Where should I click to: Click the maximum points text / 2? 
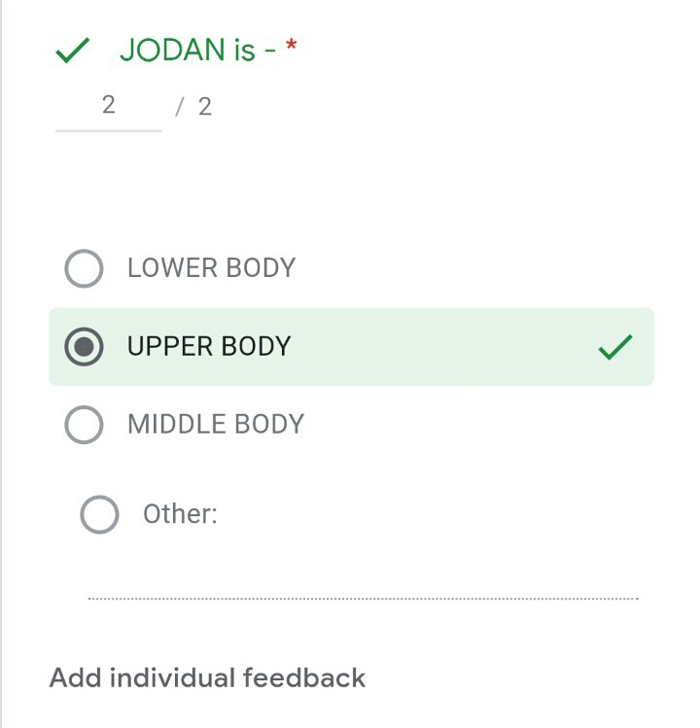(194, 107)
